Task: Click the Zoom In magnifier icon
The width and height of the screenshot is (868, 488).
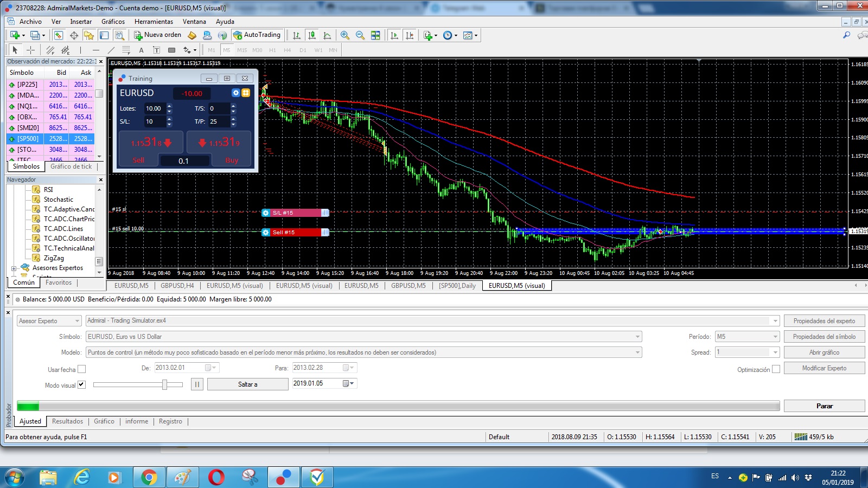Action: pyautogui.click(x=344, y=35)
